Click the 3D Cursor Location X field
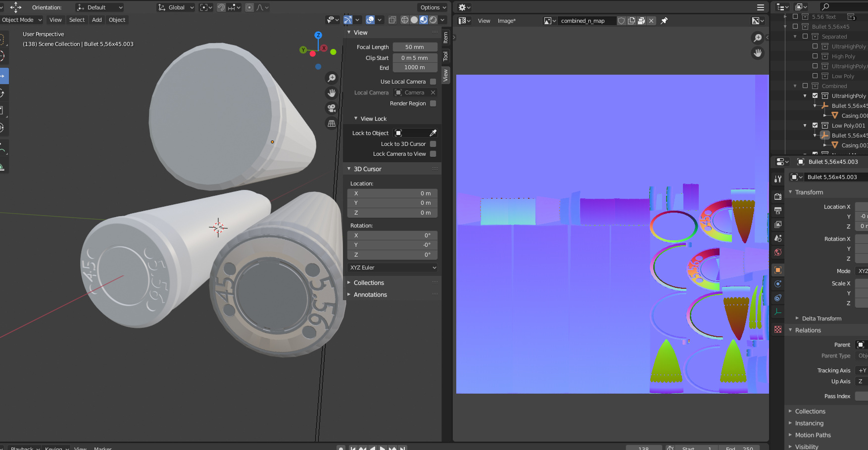868x450 pixels. click(x=392, y=193)
